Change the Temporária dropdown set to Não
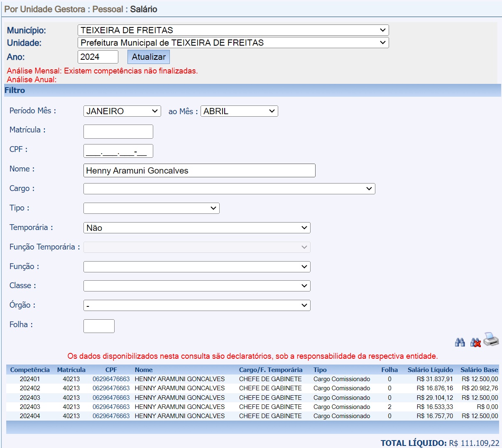The height and width of the screenshot is (448, 502). tap(197, 228)
